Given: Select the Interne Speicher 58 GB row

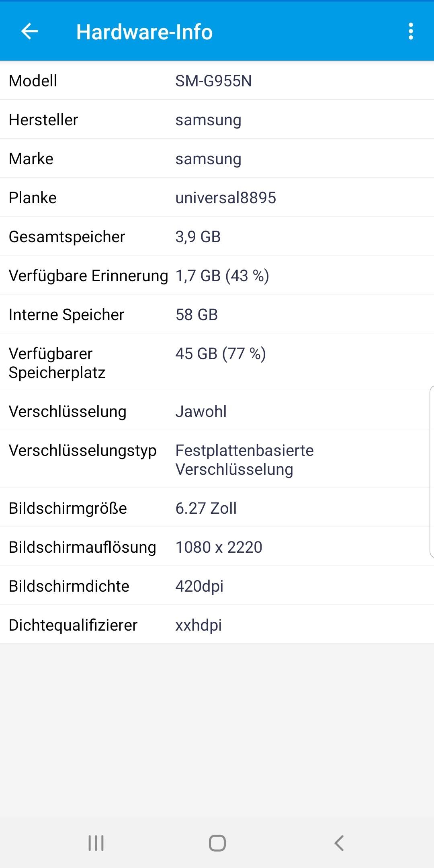Looking at the screenshot, I should (217, 314).
